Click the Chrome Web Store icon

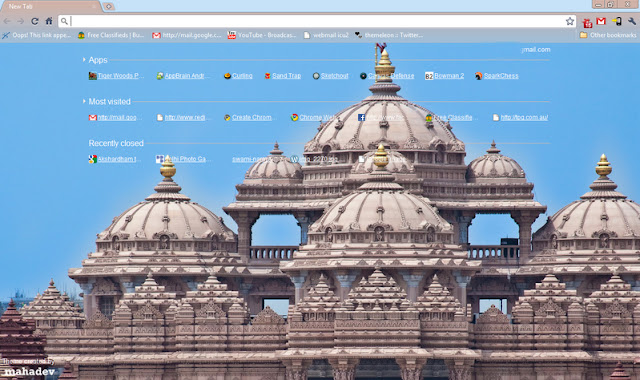click(x=294, y=118)
